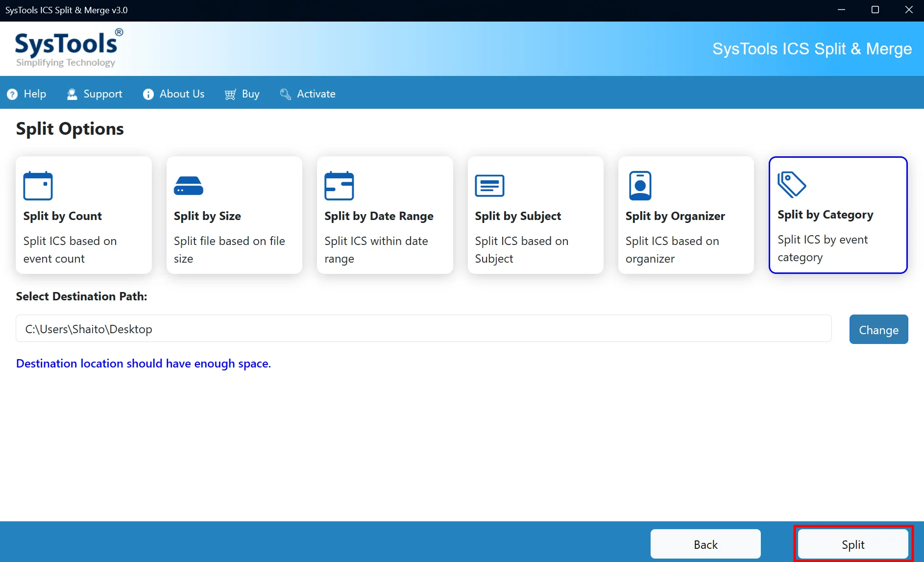Click the 'Select Destination Path:' label
The image size is (924, 562).
tap(81, 296)
